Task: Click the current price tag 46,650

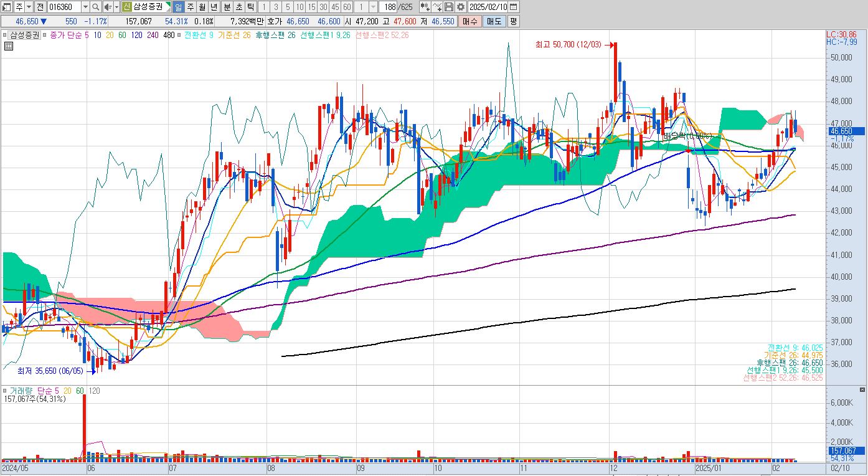Action: [846, 131]
